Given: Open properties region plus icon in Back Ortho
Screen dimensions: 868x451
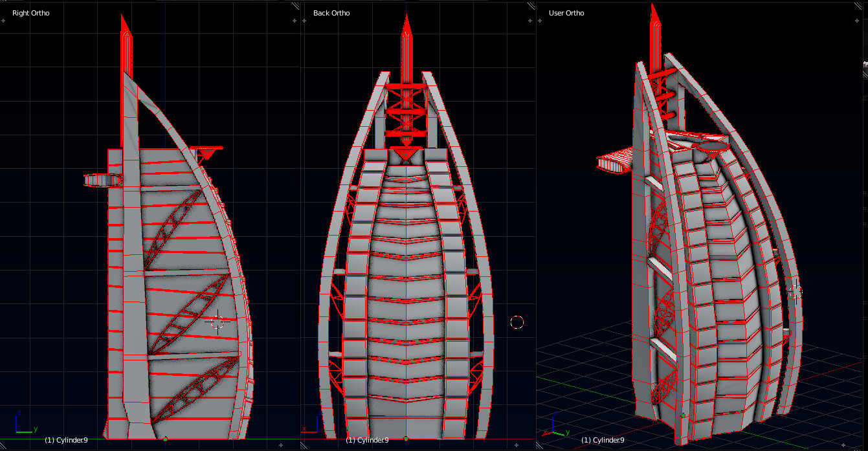Looking at the screenshot, I should click(x=529, y=21).
